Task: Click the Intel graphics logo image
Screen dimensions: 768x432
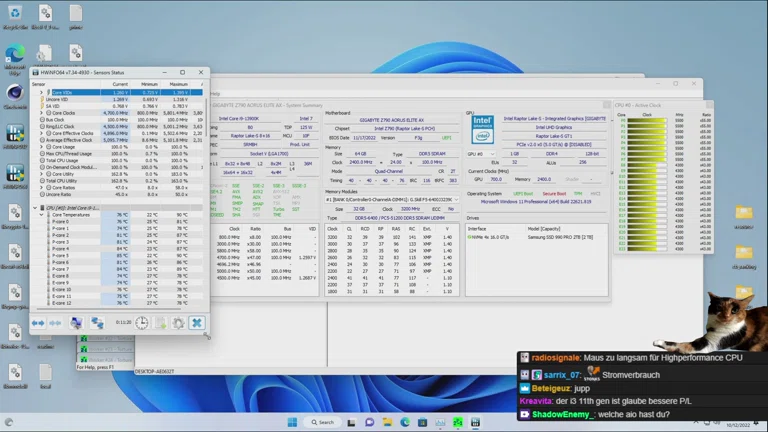Action: [x=483, y=129]
